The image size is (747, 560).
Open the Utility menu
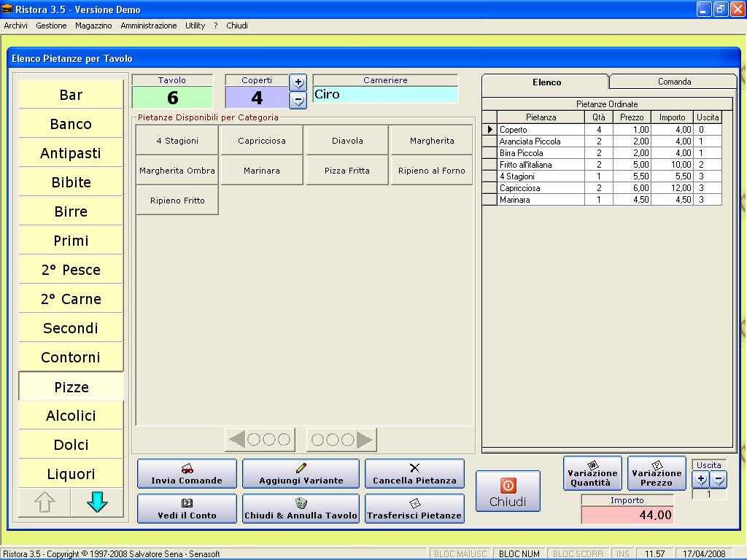click(196, 26)
